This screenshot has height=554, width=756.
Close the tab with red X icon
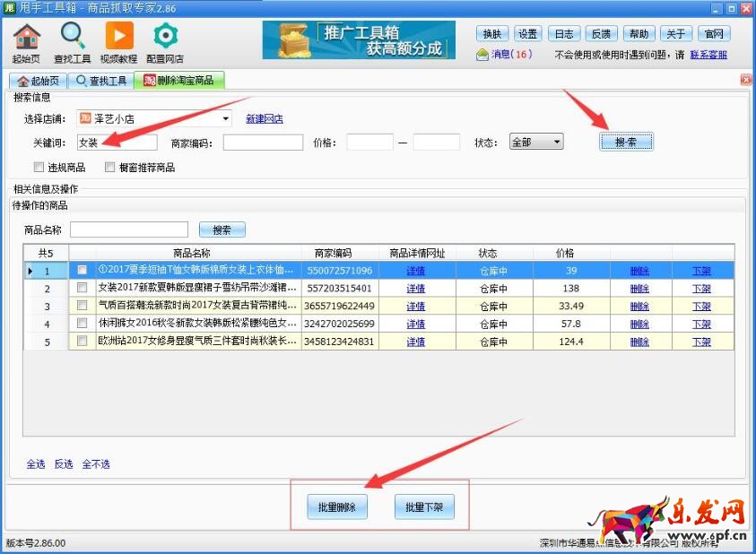point(745,81)
